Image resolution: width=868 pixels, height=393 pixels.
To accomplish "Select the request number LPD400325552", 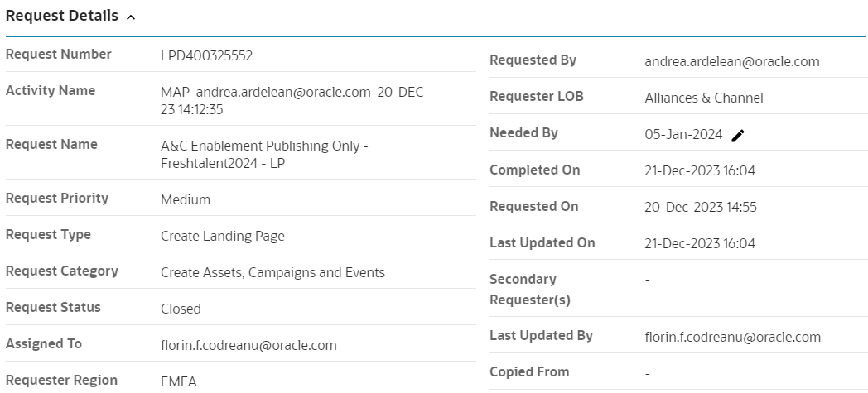I will 206,56.
